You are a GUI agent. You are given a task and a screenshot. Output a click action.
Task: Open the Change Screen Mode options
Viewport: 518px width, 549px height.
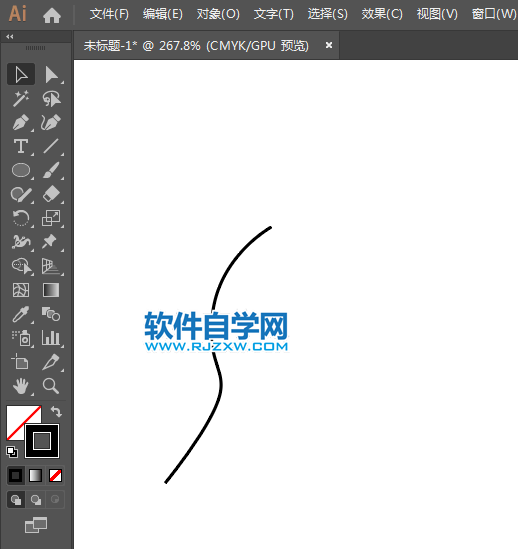36,525
